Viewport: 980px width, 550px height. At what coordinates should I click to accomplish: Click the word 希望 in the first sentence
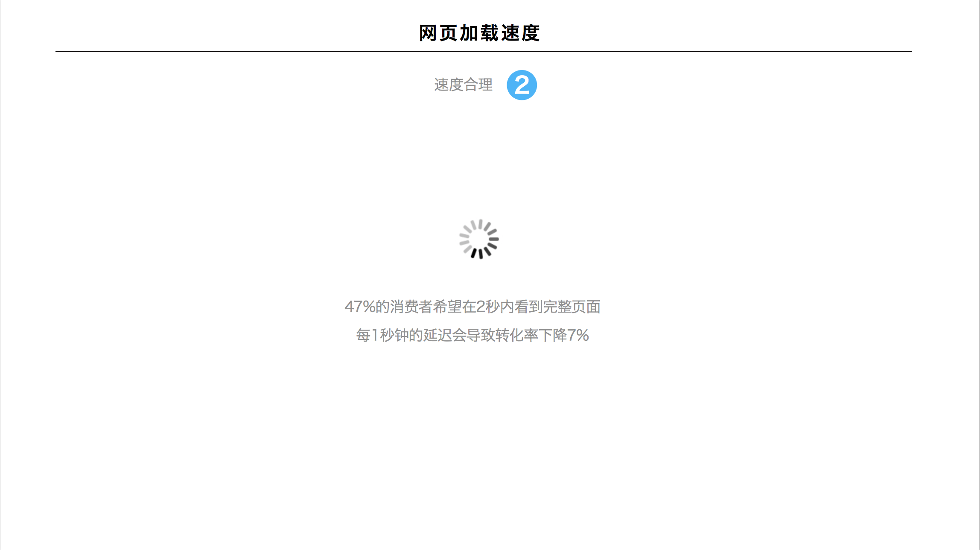pyautogui.click(x=447, y=307)
